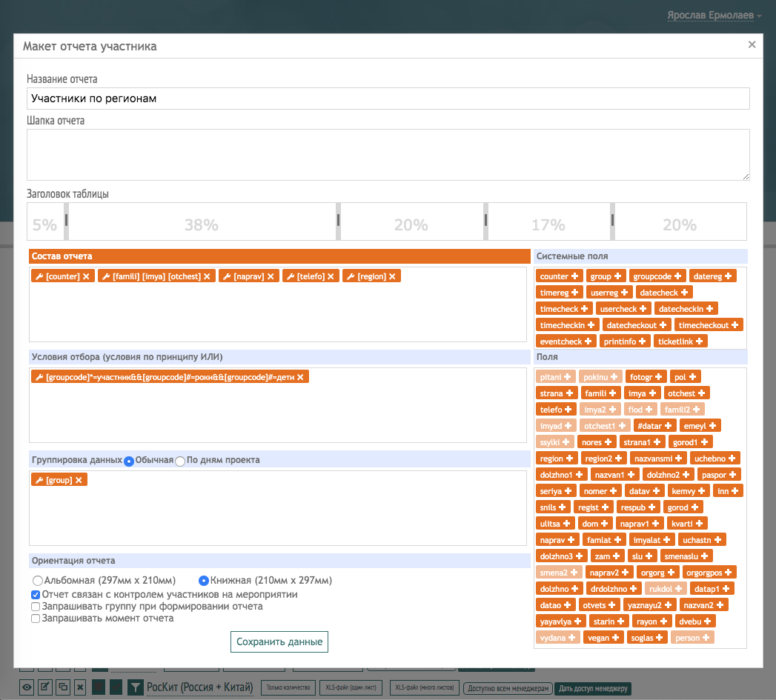Click the Дать доступ менеджеру button
Image resolution: width=776 pixels, height=700 pixels.
tap(593, 688)
